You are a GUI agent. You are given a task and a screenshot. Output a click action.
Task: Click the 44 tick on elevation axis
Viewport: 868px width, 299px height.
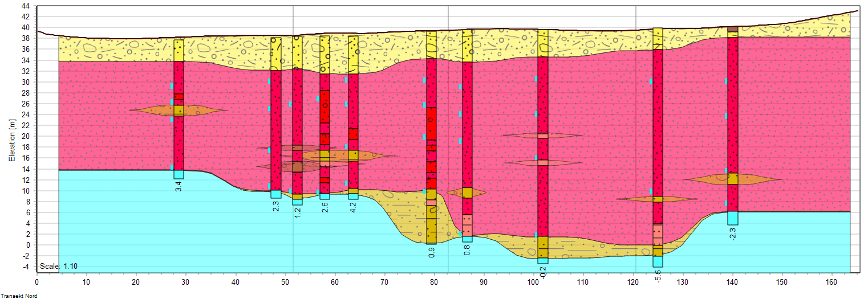click(x=26, y=6)
